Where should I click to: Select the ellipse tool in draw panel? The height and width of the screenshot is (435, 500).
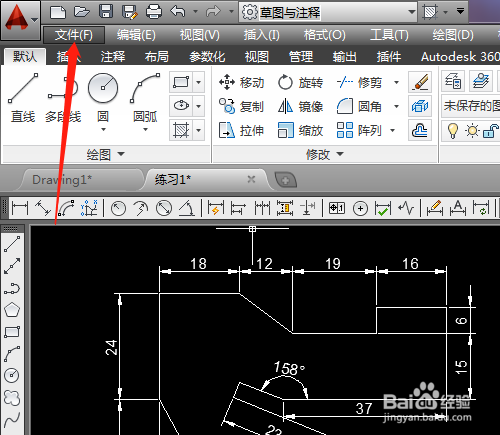[181, 106]
